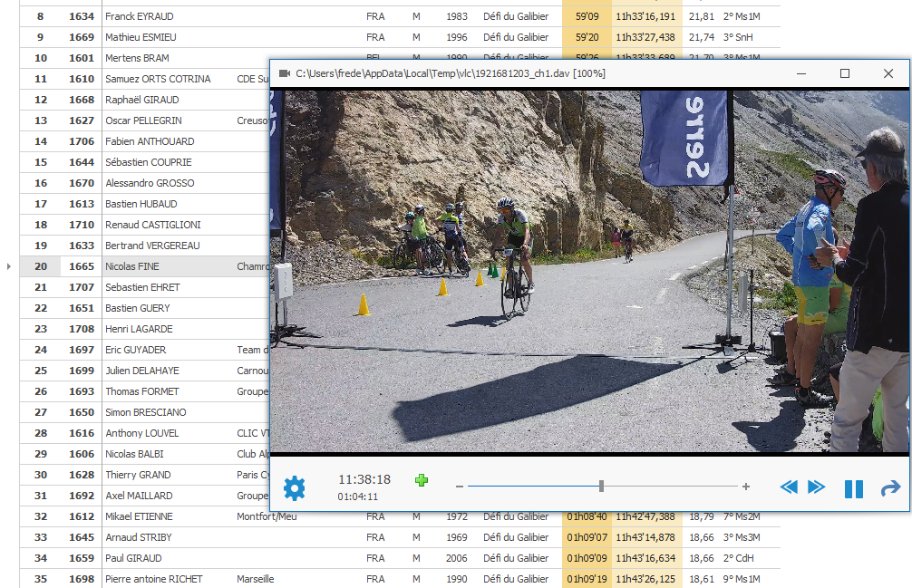Pause the video playback
This screenshot has width=912, height=588.
853,488
